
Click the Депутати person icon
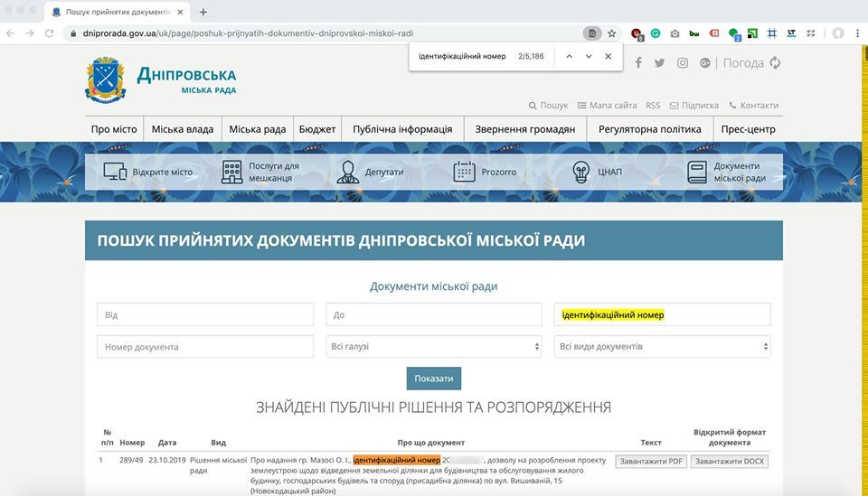347,172
